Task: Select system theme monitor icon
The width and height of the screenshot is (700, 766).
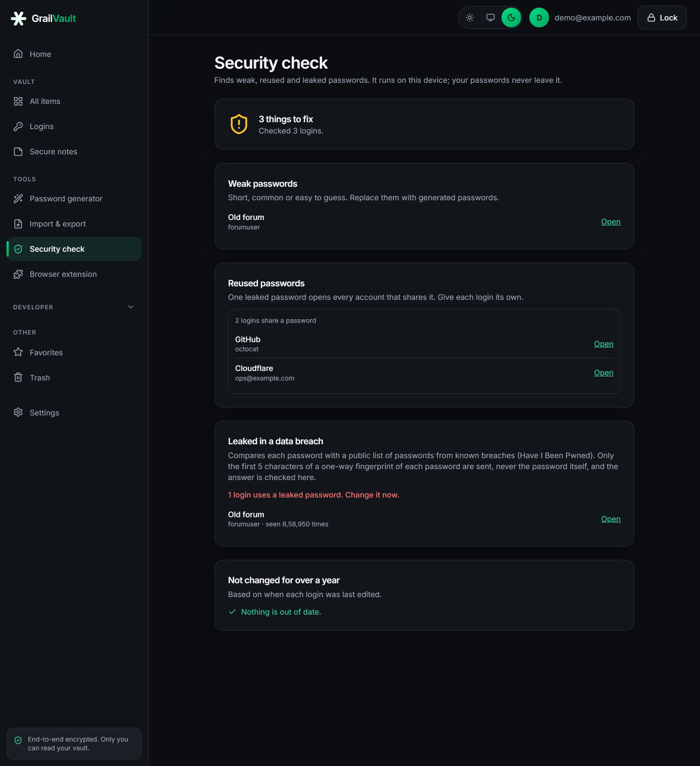Action: [x=490, y=18]
